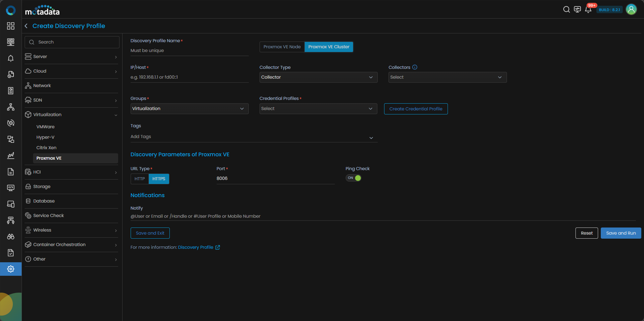Click the Create Credential Profile button

(415, 109)
